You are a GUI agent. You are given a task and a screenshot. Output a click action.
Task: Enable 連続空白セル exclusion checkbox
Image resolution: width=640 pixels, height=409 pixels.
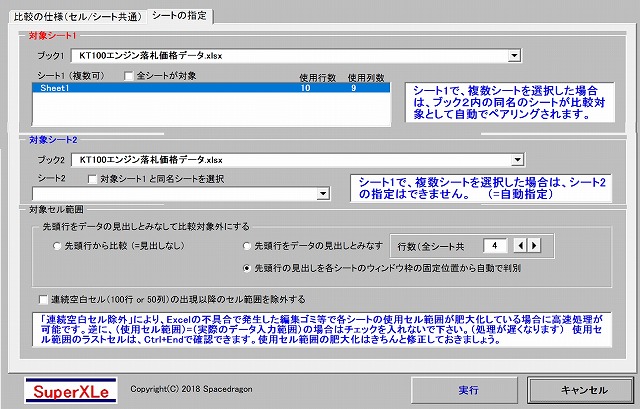tap(43, 300)
